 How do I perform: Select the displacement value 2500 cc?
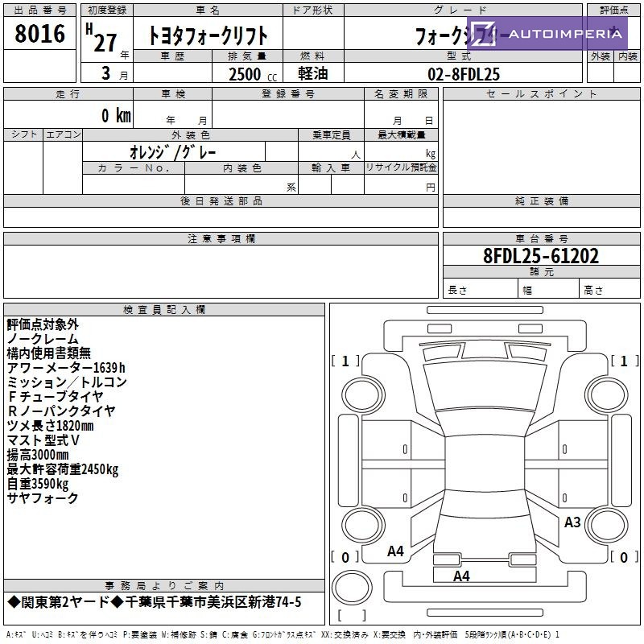[x=252, y=74]
